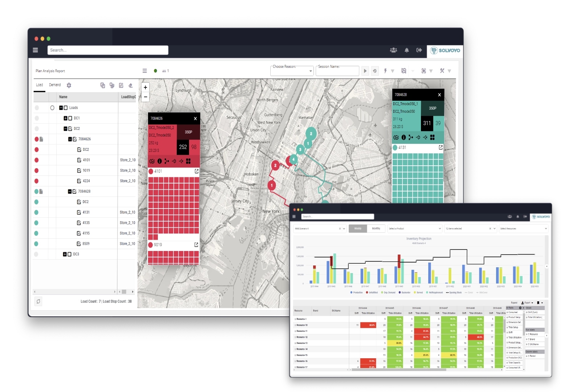Click the map layers icon in toolbar
The image size is (561, 392).
point(404,71)
